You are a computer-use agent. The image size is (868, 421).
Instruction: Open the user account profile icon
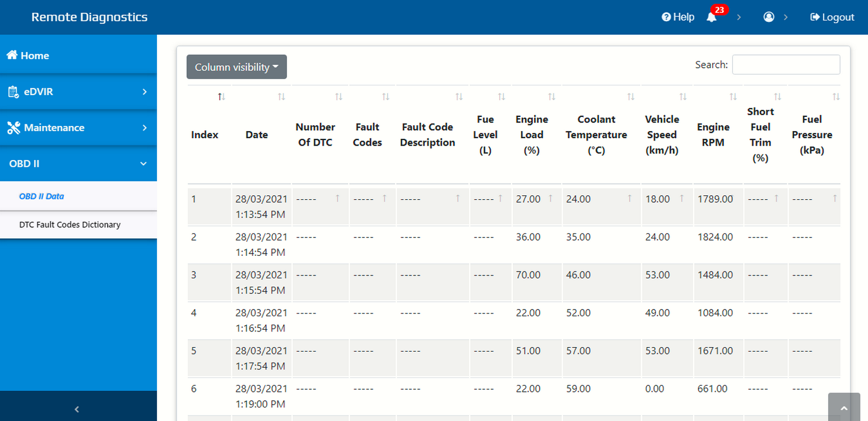coord(769,17)
